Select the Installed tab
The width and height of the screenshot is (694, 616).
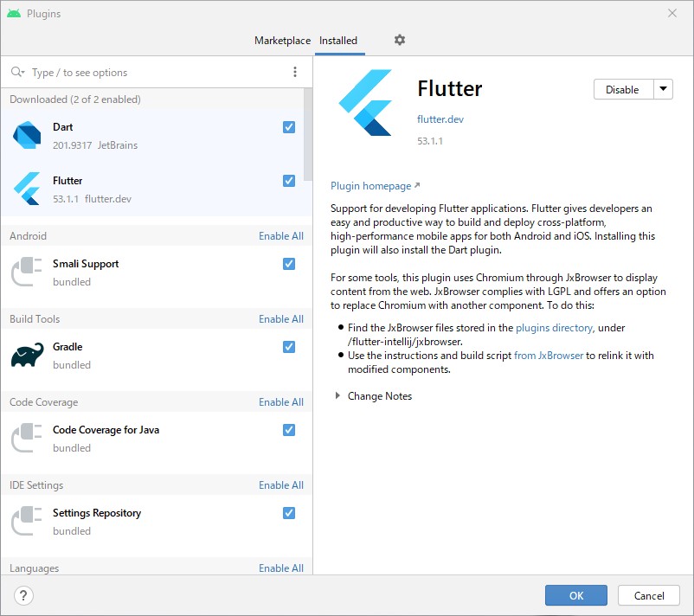click(x=338, y=41)
